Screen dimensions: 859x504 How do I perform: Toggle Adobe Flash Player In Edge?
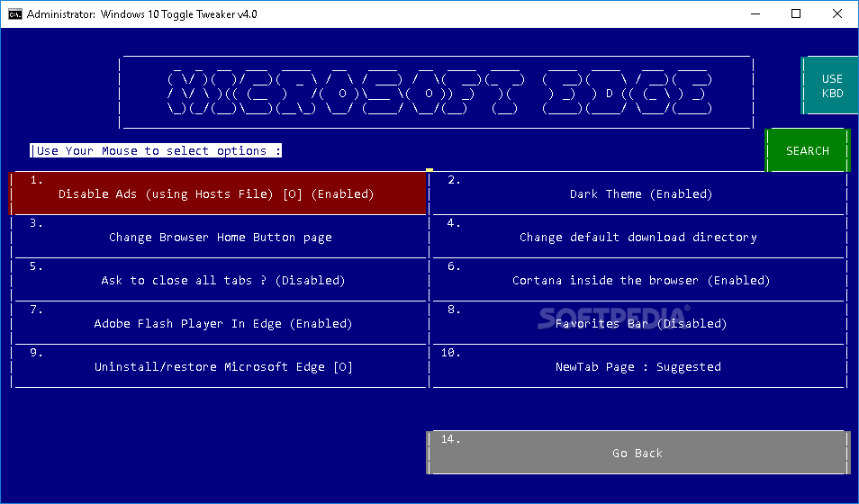(220, 323)
